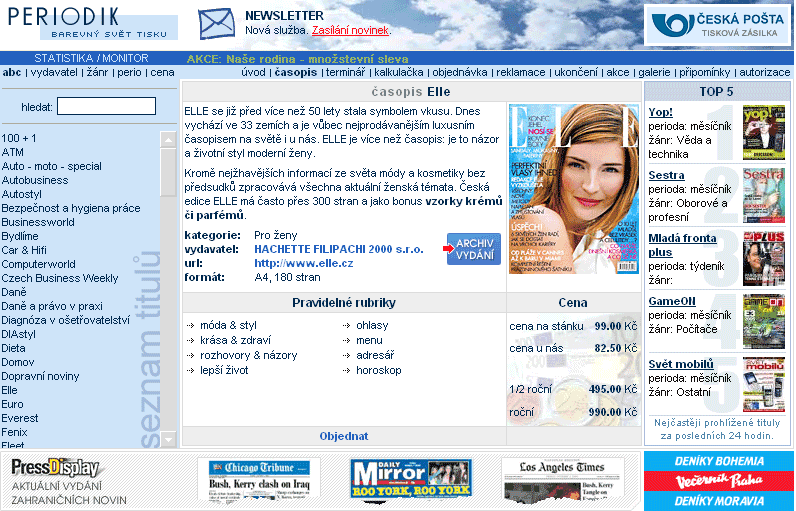Screen dimensions: 796x511
Task: Click the hledat search input field
Action: tap(106, 106)
